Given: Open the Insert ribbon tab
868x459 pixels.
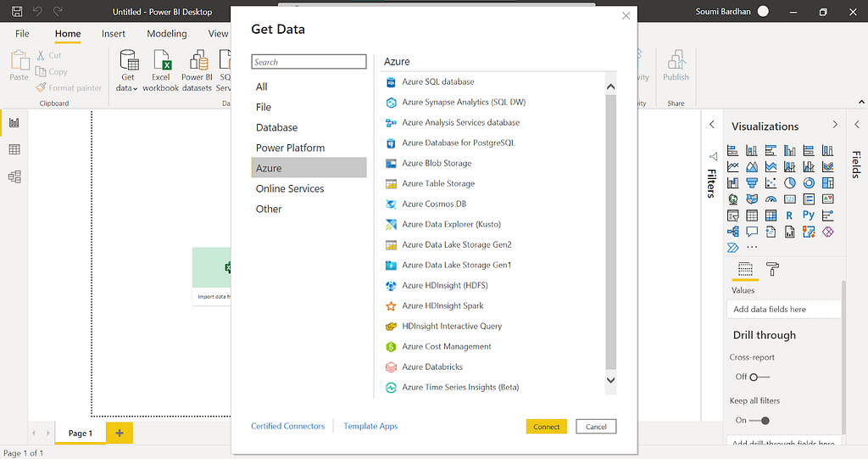Looking at the screenshot, I should tap(114, 34).
